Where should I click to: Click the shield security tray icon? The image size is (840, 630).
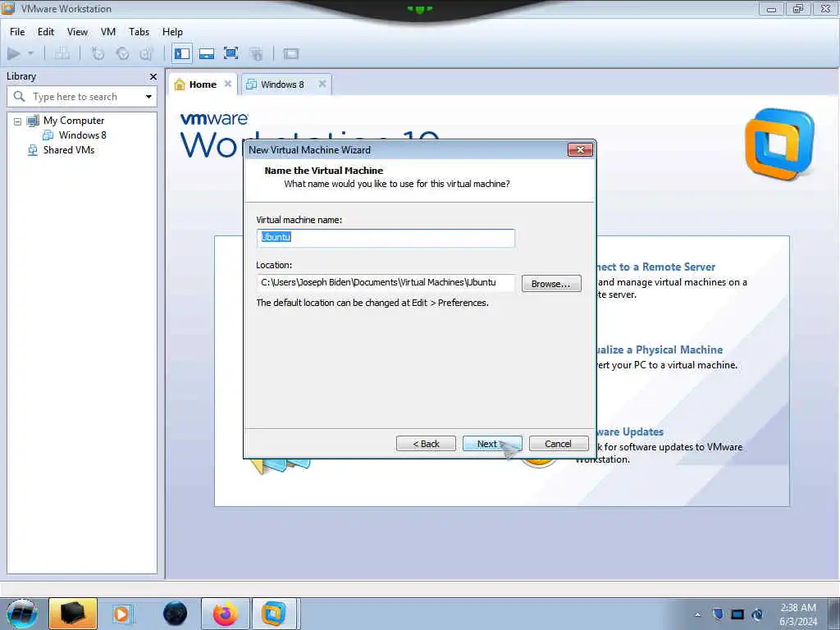click(718, 614)
